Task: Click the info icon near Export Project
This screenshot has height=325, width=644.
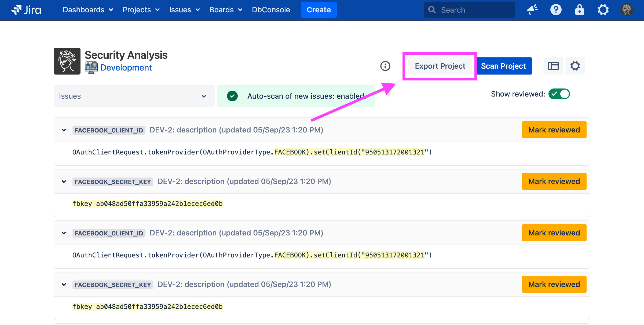Action: tap(385, 66)
